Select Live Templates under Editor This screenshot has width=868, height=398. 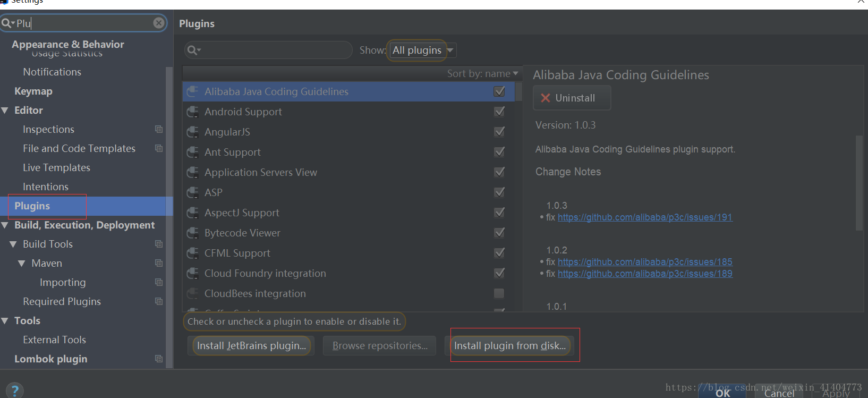pyautogui.click(x=56, y=167)
